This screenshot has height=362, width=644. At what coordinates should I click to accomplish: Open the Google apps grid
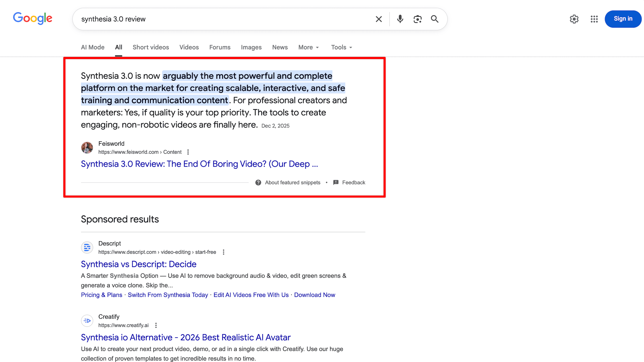tap(594, 19)
